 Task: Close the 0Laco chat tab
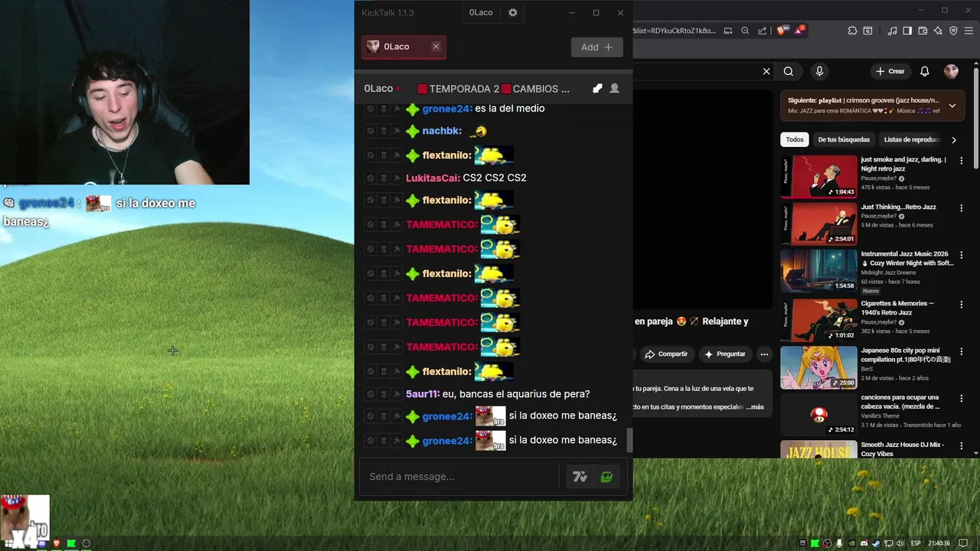[436, 47]
